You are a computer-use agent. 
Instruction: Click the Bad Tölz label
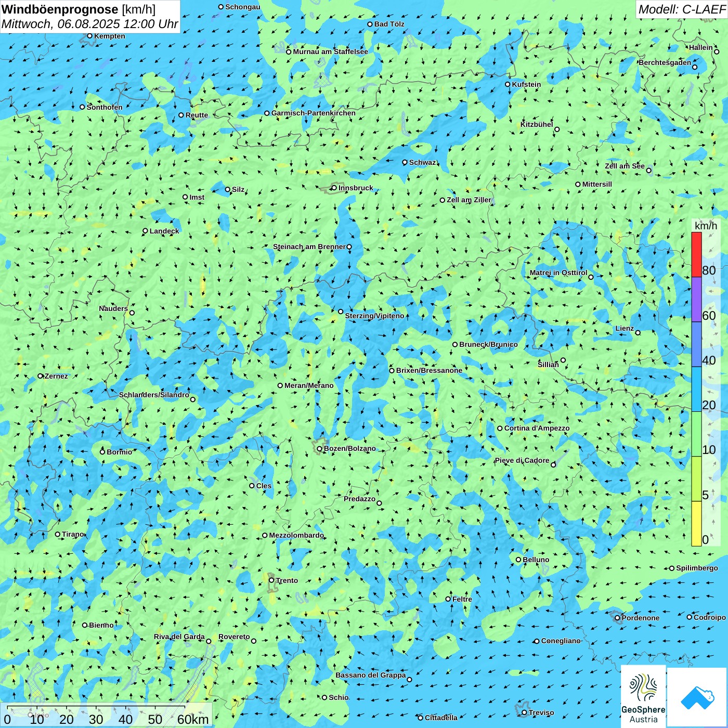(x=389, y=24)
